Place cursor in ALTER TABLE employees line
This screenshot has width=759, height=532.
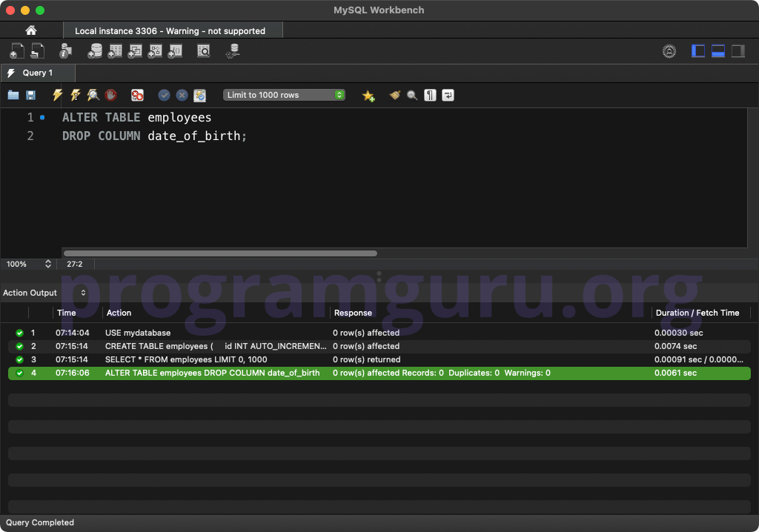coord(136,117)
